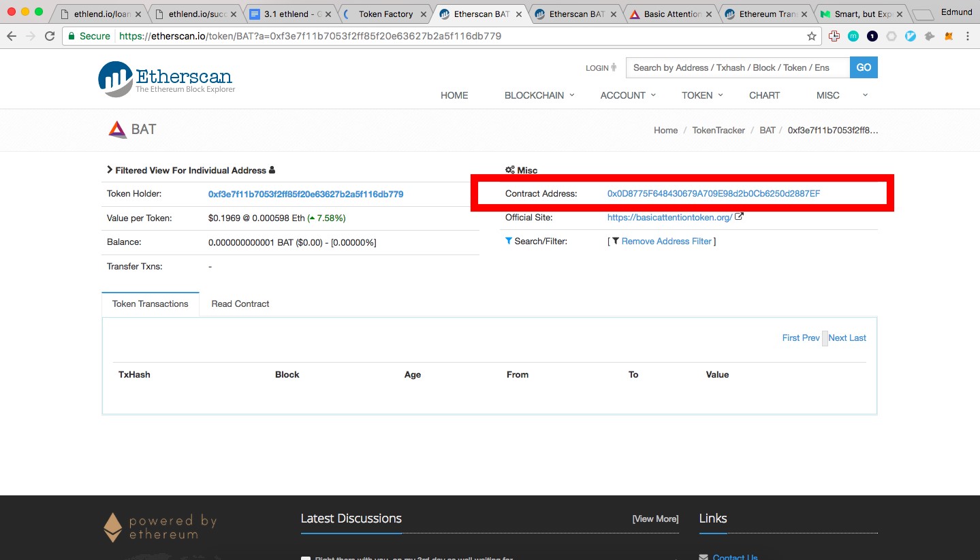
Task: Open the token holder address link
Action: click(x=306, y=194)
